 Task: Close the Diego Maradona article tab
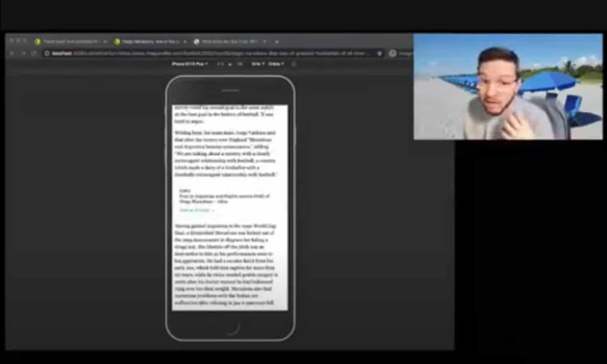coord(185,42)
